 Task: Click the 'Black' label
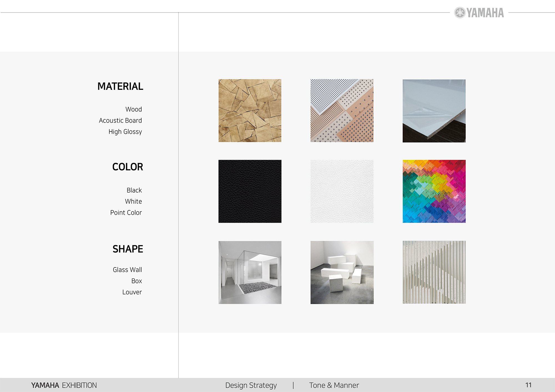point(134,190)
